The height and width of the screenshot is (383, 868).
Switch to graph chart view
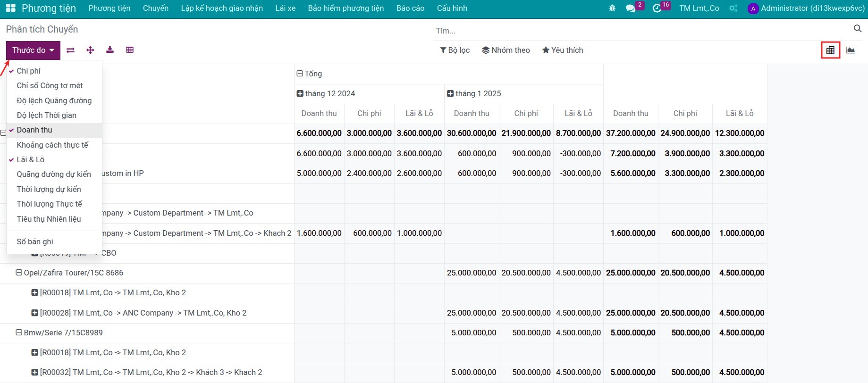pyautogui.click(x=851, y=50)
